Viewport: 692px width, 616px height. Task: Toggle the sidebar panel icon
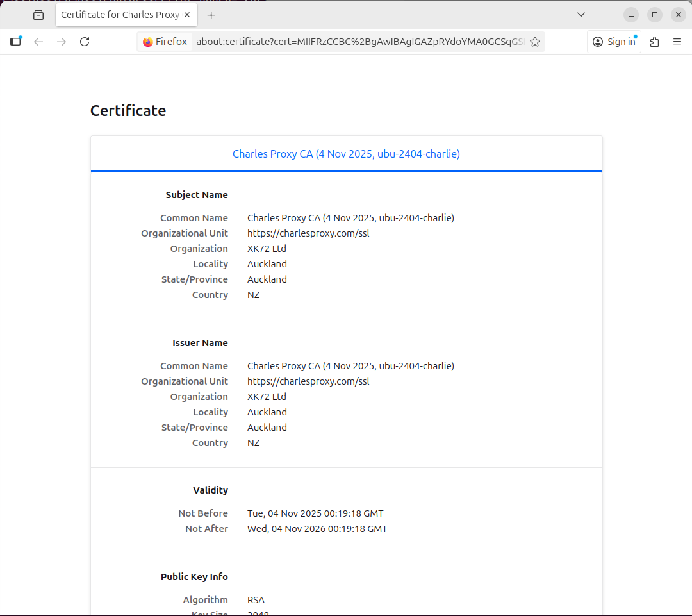point(16,42)
